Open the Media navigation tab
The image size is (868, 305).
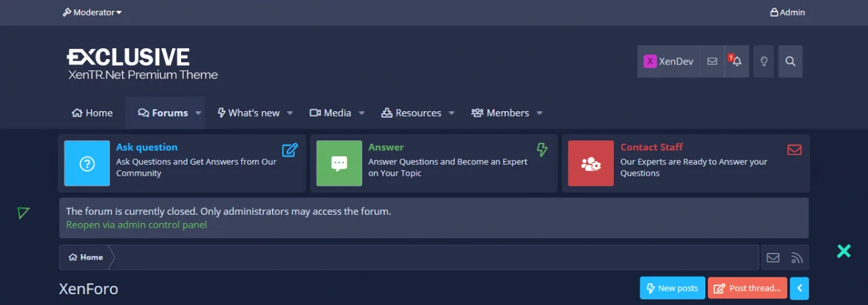point(330,113)
